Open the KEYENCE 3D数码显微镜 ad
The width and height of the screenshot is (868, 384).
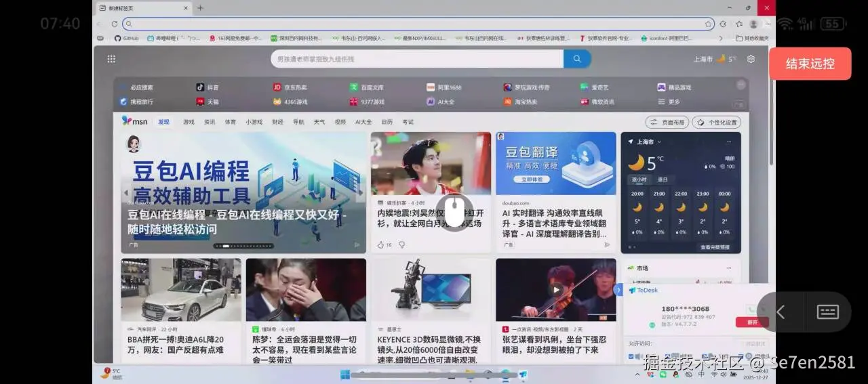click(x=431, y=311)
